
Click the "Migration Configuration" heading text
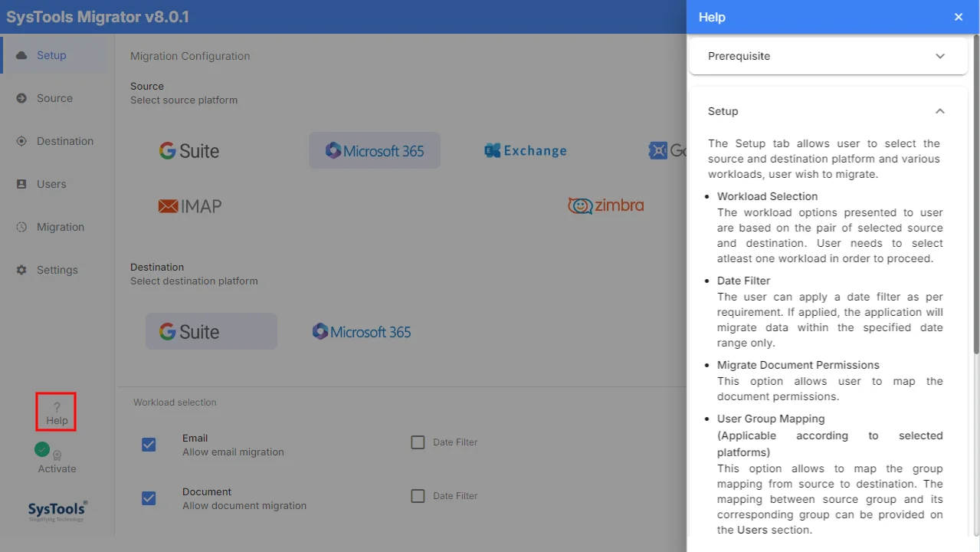pos(190,56)
